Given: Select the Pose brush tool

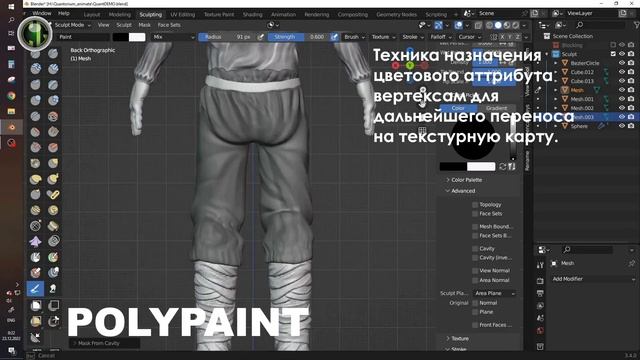Looking at the screenshot, I should (53, 195).
